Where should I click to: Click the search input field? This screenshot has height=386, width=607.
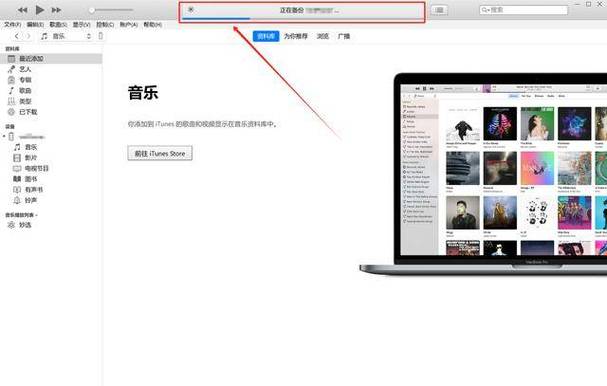pyautogui.click(x=524, y=10)
